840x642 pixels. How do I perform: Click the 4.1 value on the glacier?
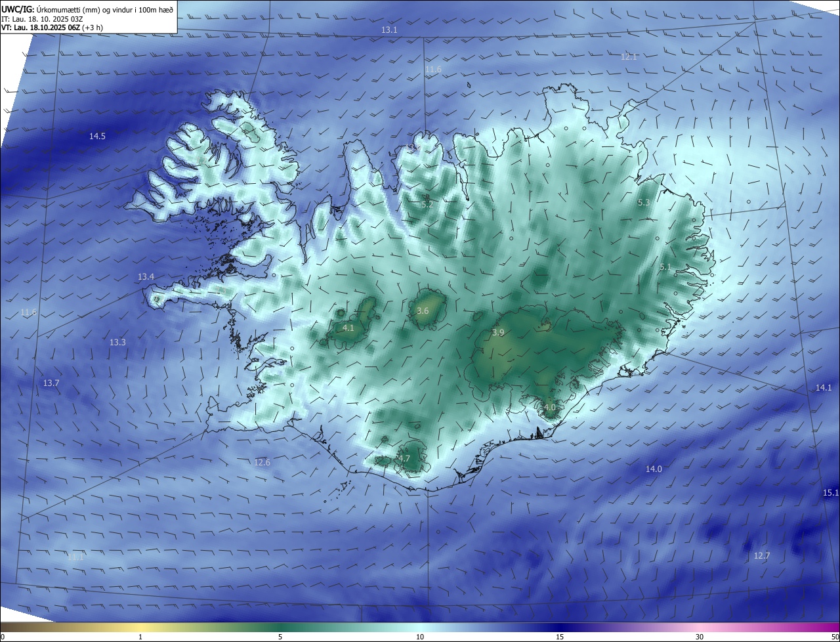[348, 328]
